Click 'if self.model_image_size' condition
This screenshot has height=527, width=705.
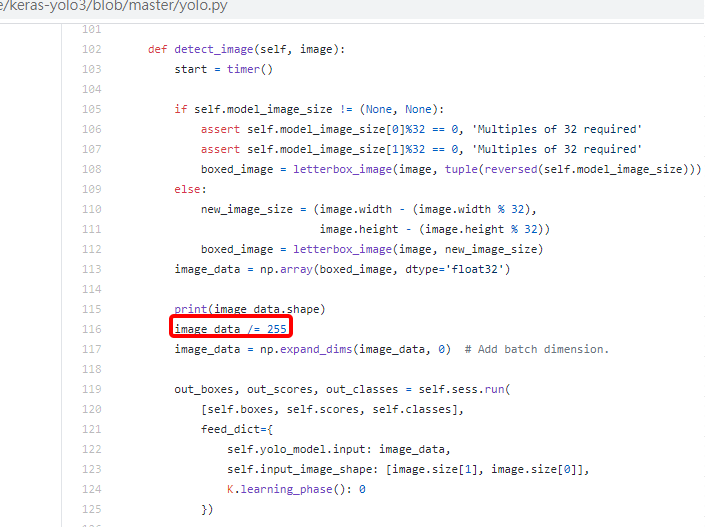(x=253, y=109)
